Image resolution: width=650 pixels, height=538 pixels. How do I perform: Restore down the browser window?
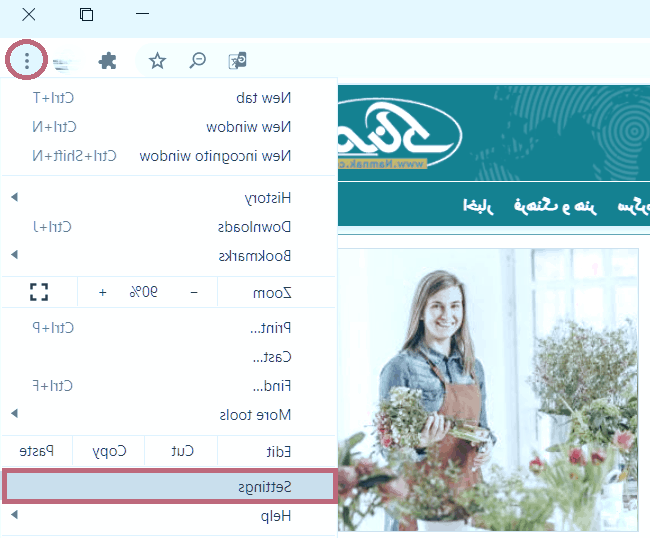(x=86, y=15)
